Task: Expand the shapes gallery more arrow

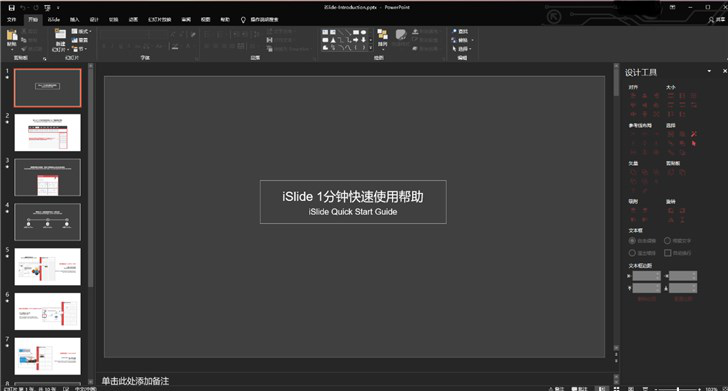Action: tap(370, 47)
